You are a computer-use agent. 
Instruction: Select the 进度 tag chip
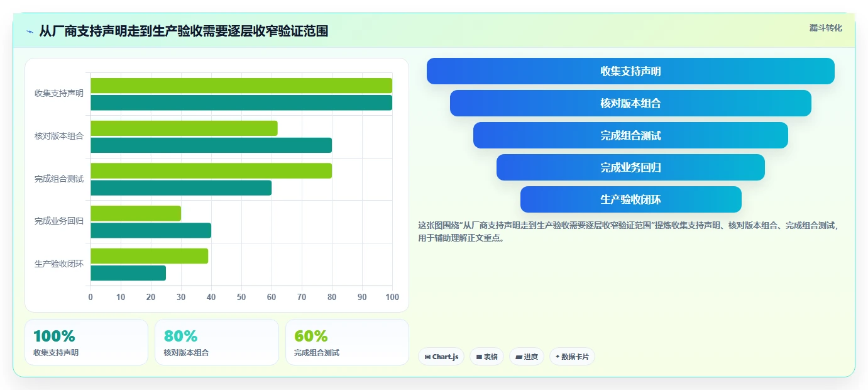point(527,357)
